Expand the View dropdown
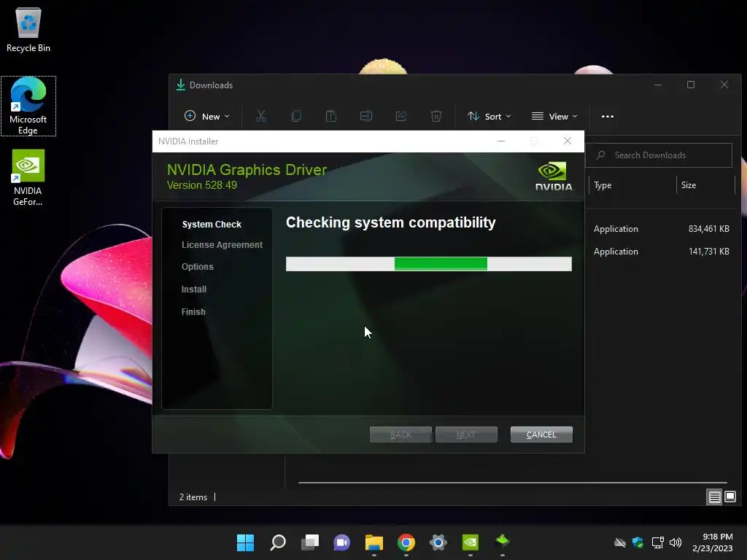The width and height of the screenshot is (747, 560). 554,116
